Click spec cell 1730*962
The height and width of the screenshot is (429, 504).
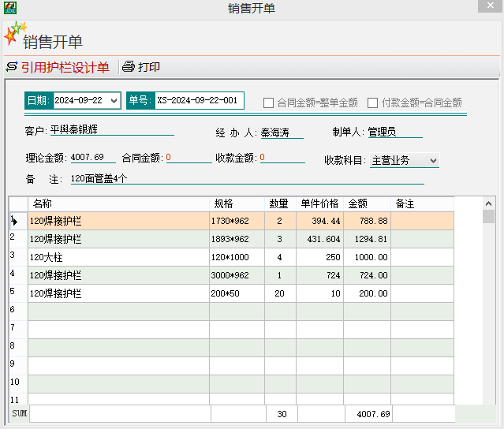(237, 221)
